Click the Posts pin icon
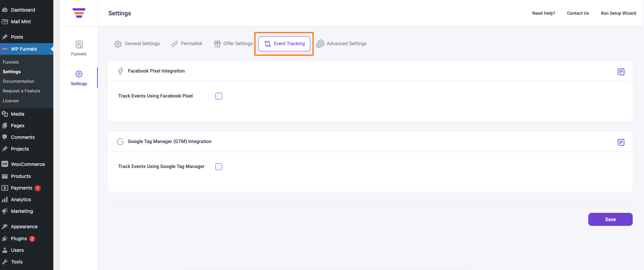Screen dimensions: 644x270 pos(5,37)
